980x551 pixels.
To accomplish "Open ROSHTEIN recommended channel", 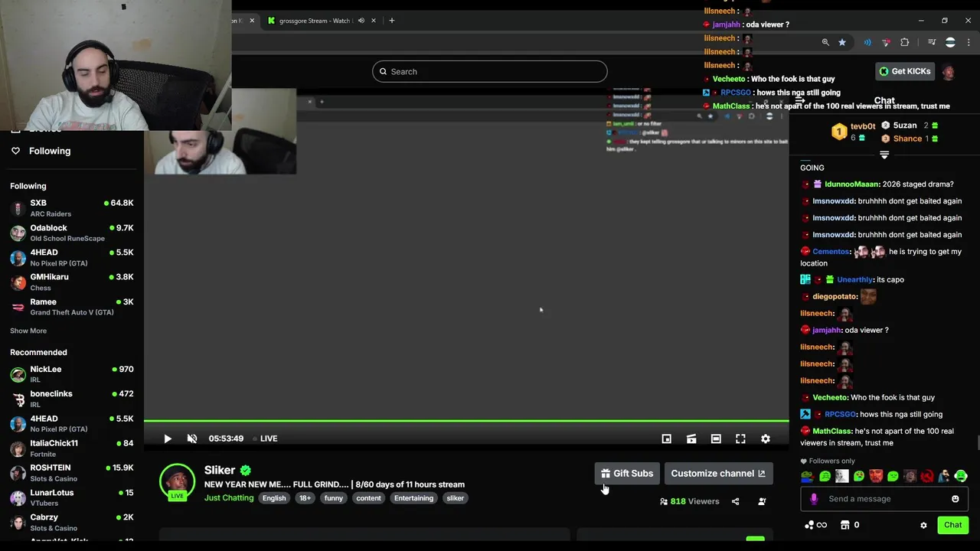I will click(72, 472).
